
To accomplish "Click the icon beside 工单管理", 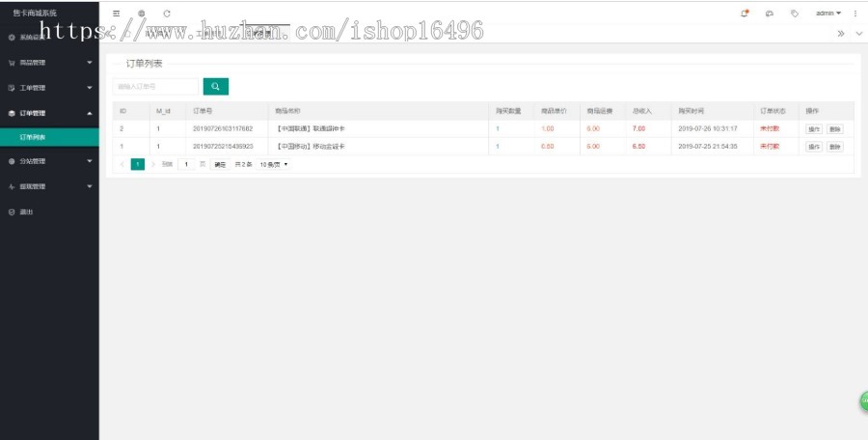I will click(12, 88).
